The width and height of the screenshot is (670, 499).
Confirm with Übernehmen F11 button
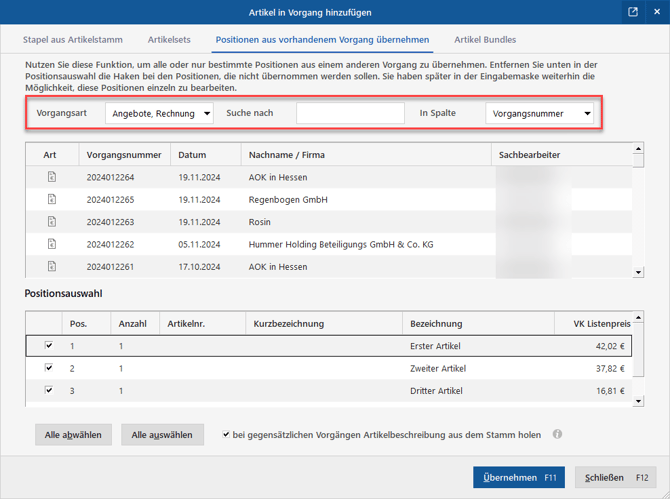click(519, 477)
